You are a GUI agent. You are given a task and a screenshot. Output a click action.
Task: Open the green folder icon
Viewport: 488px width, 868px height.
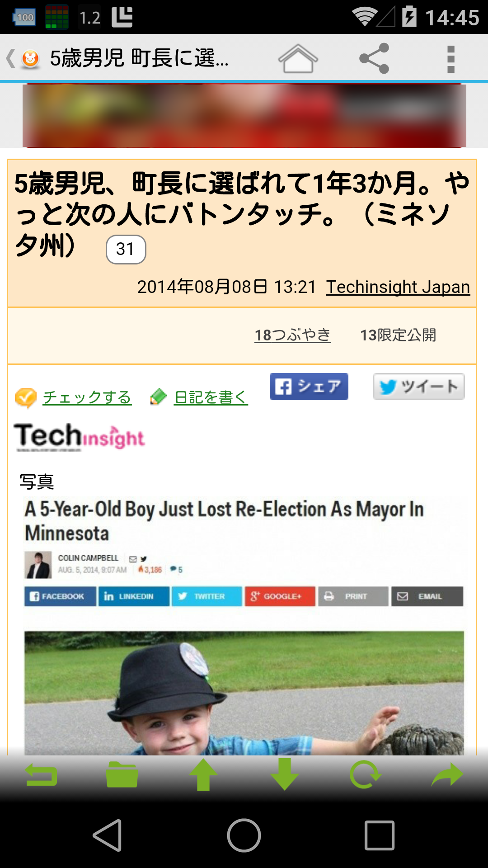122,775
